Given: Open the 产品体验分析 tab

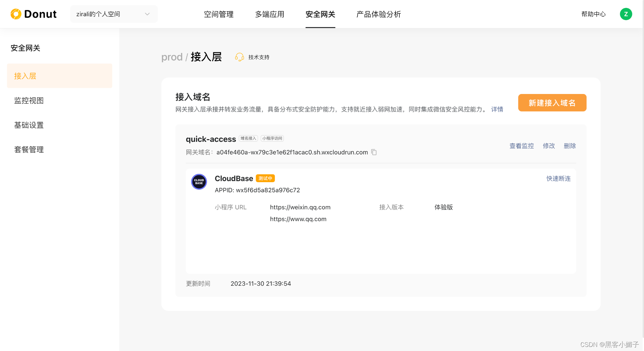Looking at the screenshot, I should pyautogui.click(x=378, y=14).
